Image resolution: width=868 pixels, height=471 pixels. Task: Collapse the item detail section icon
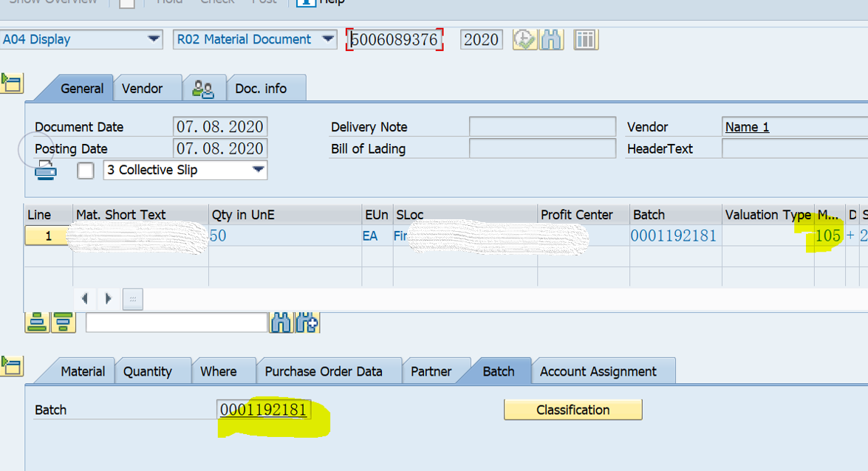(x=11, y=366)
